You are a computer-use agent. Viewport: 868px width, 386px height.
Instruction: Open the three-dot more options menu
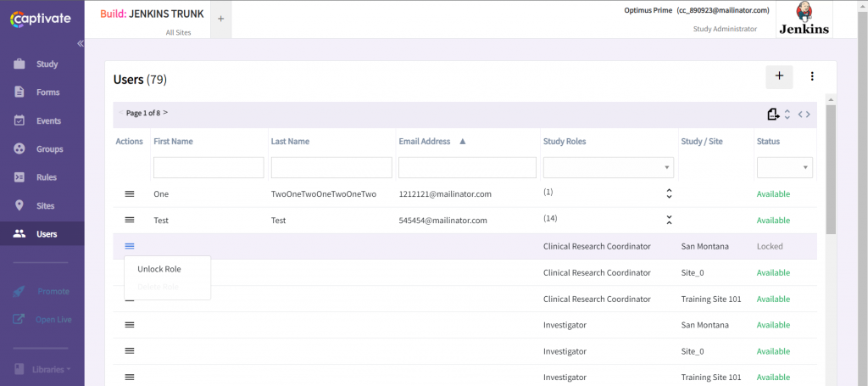point(812,76)
